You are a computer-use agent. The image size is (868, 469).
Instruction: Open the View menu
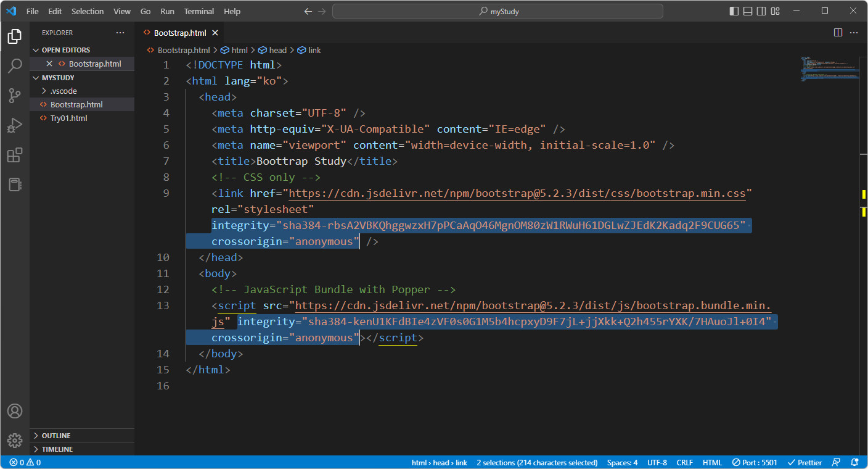point(122,11)
